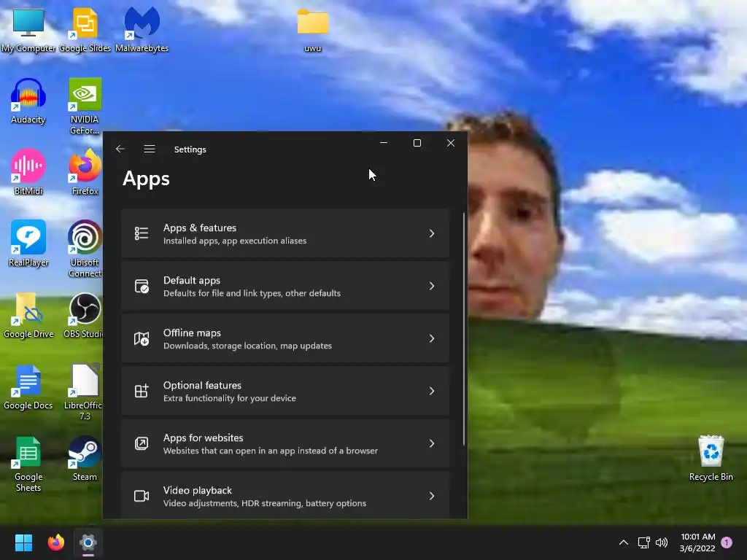Click the Default apps icon
Image resolution: width=747 pixels, height=560 pixels.
pos(142,286)
